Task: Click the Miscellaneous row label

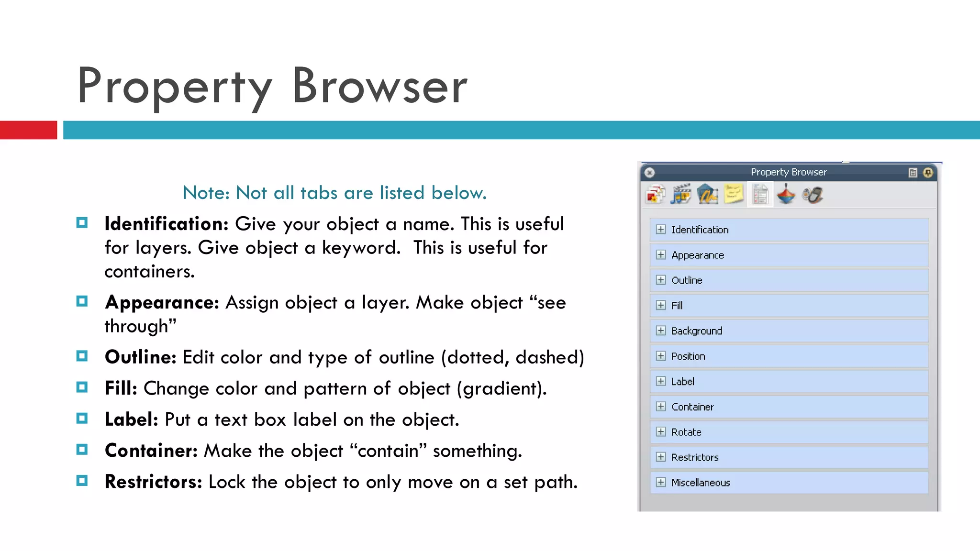Action: coord(701,483)
